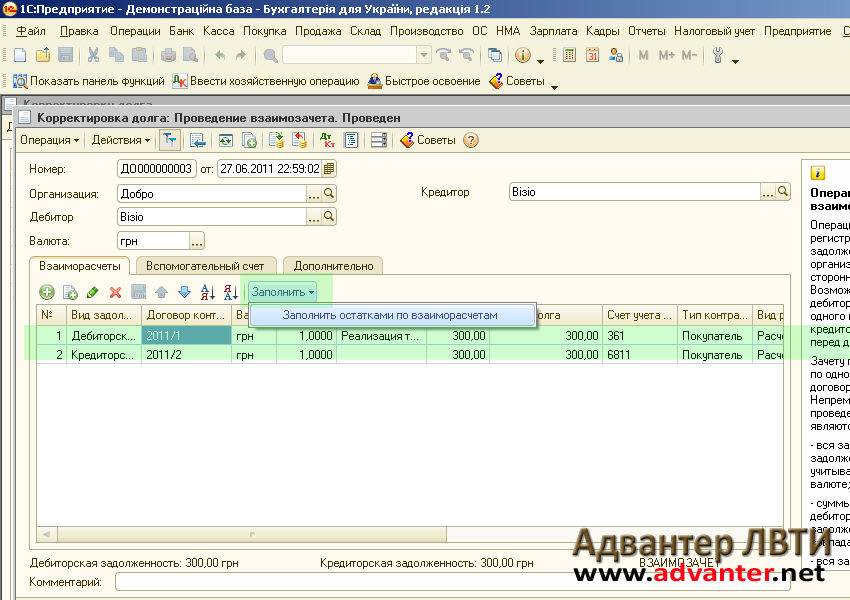
Task: Click Советы in the document toolbar
Action: (x=428, y=140)
